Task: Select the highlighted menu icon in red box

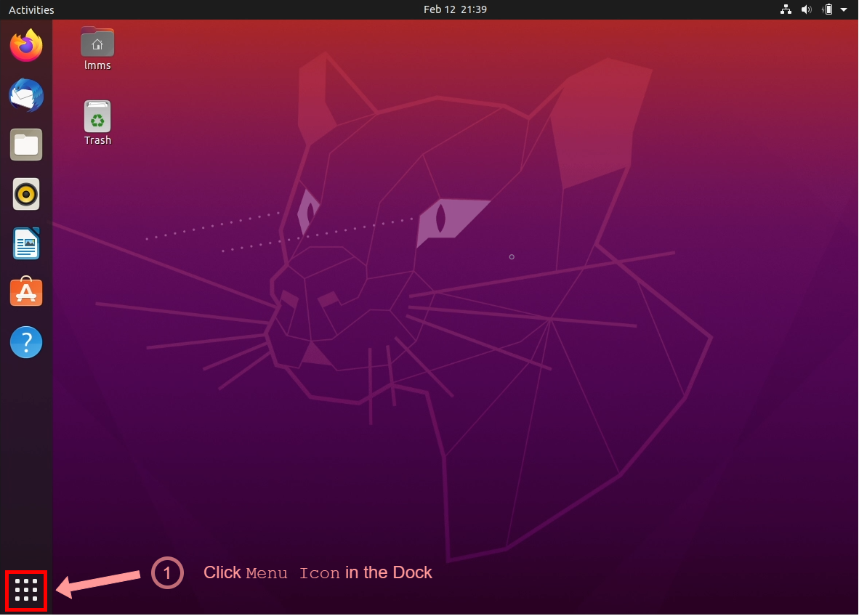Action: [26, 591]
